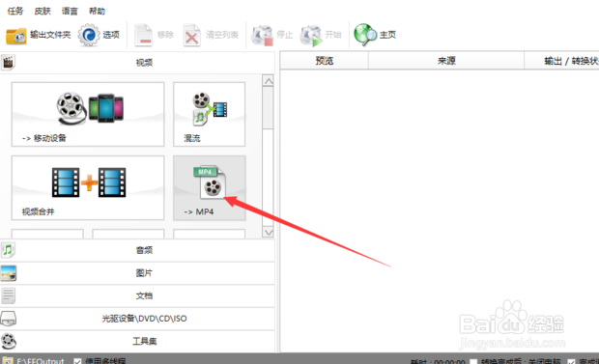599x364 pixels.
Task: Open 选项 settings gear icon
Action: (x=89, y=35)
